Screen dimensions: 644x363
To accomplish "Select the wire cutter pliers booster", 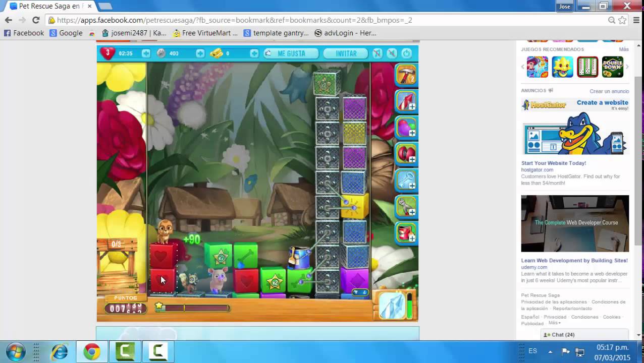I will [x=406, y=206].
